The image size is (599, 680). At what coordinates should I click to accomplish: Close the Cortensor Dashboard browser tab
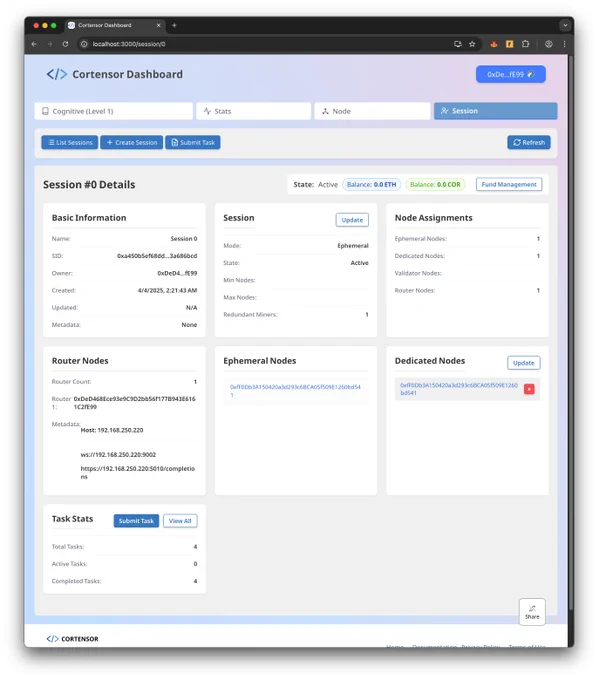tap(158, 25)
